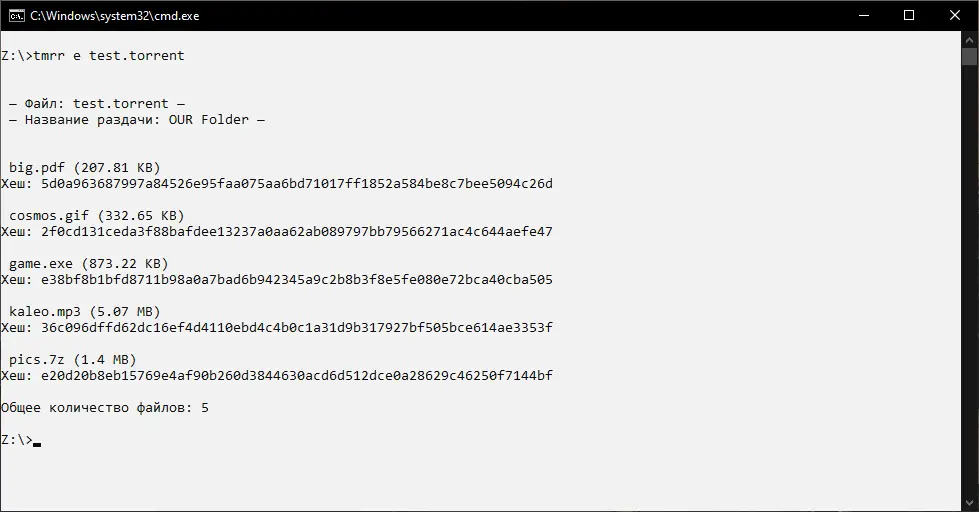This screenshot has height=512, width=979.
Task: Click the big.pdf file line
Action: (85, 167)
